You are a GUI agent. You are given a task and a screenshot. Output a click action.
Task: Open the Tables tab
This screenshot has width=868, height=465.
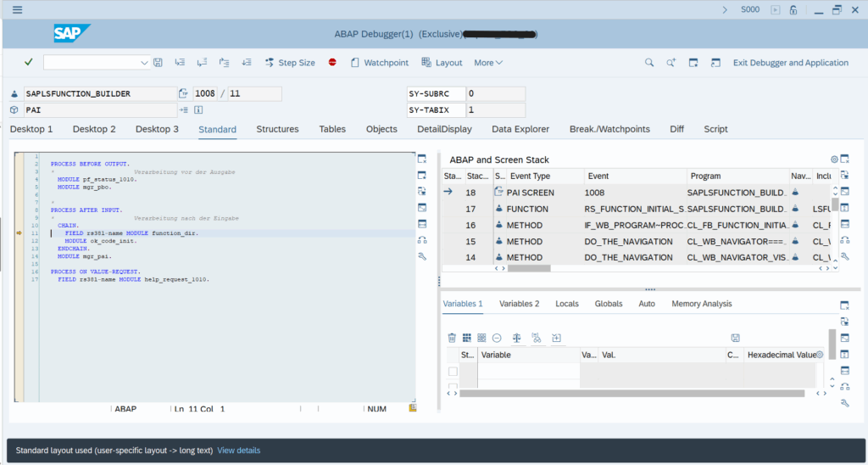(x=332, y=129)
